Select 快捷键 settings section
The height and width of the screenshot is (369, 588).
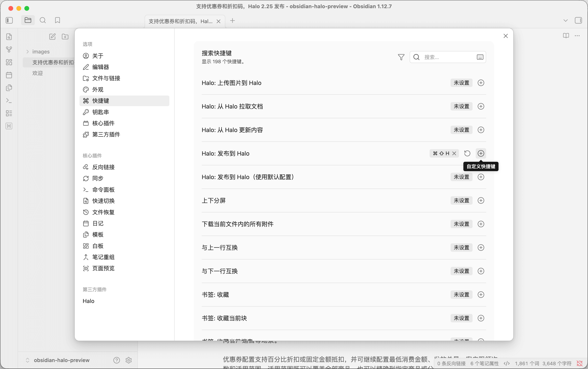tap(124, 101)
